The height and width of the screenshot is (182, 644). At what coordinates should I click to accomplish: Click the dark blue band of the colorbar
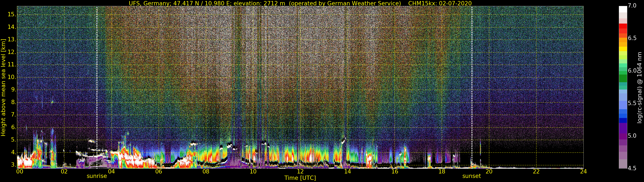point(623,120)
